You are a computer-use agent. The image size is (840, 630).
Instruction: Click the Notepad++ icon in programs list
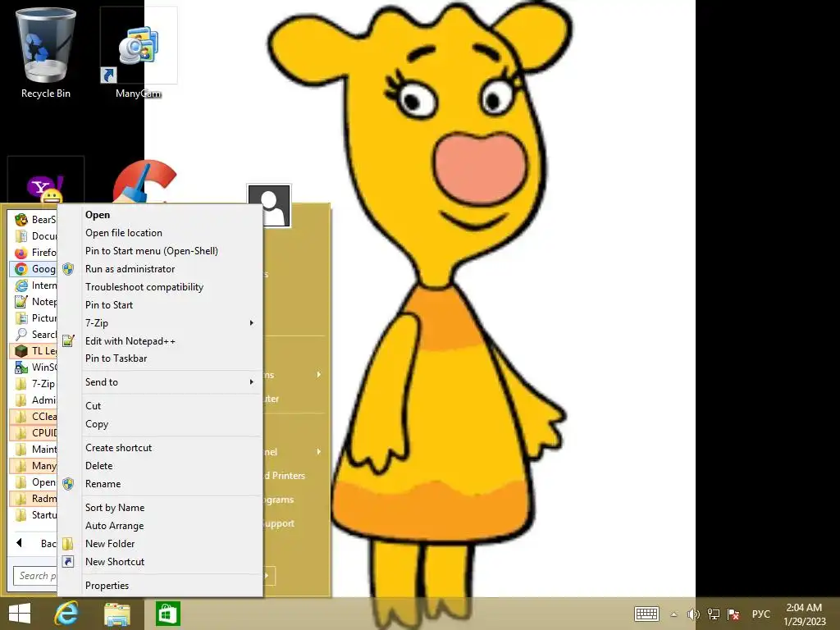(x=21, y=302)
